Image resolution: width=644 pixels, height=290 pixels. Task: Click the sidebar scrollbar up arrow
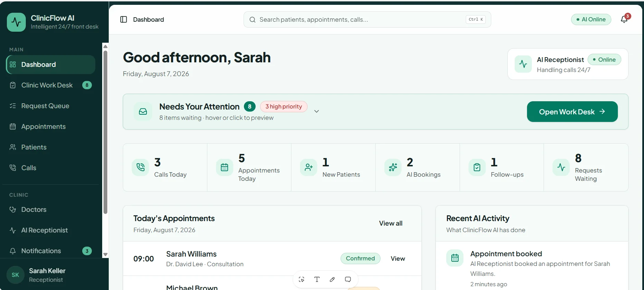coord(106,46)
